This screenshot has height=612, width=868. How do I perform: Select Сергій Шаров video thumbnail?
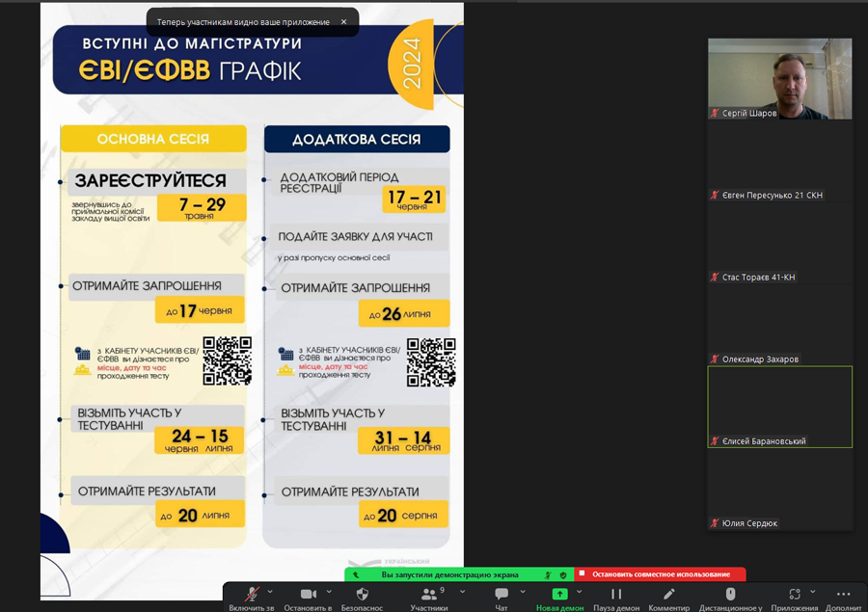coord(779,79)
